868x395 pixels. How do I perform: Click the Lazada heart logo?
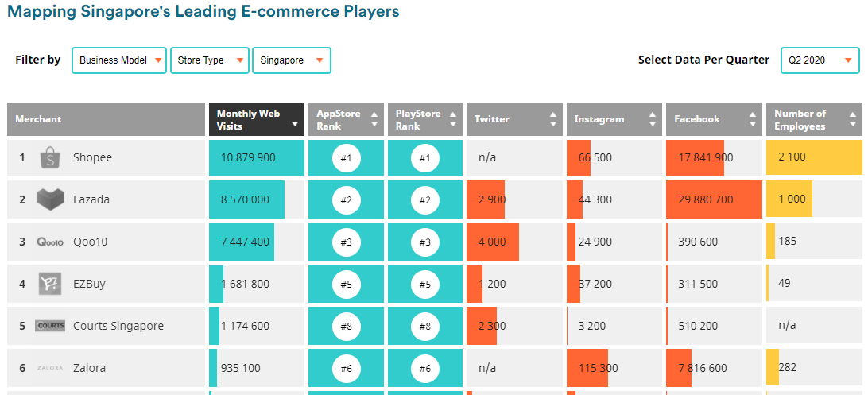pyautogui.click(x=50, y=199)
